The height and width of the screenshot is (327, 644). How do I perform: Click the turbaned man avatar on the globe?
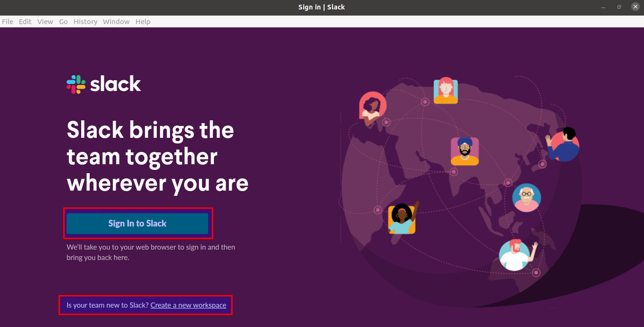(x=465, y=151)
